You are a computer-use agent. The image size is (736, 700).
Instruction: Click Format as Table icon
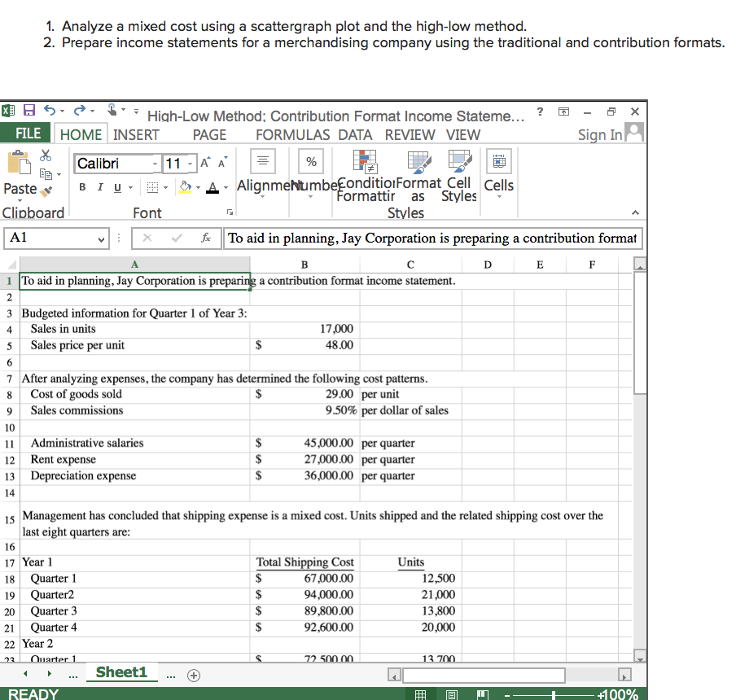418,162
